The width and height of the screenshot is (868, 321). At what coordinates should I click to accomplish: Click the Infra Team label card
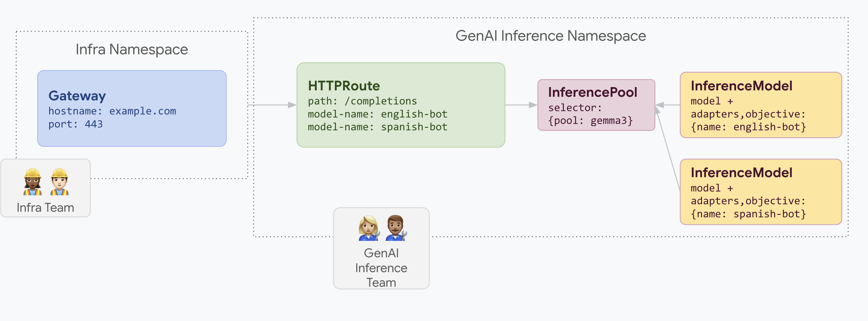tap(46, 208)
